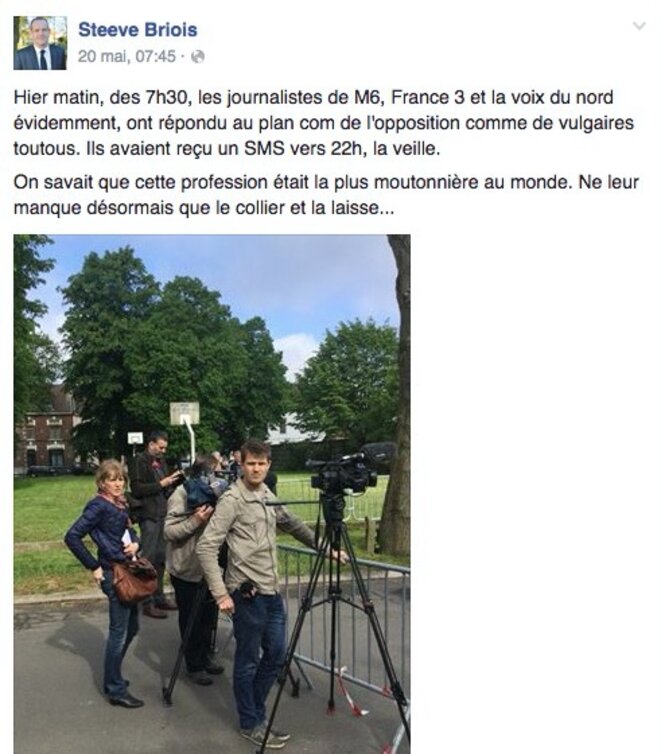Open the 20 mai, 07:45 timestamp link
Viewport: 661px width, 754px height.
coord(126,57)
